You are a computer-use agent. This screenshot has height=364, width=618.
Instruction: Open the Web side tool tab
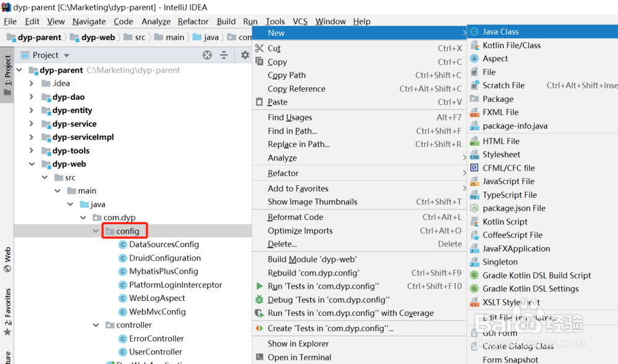coord(7,260)
